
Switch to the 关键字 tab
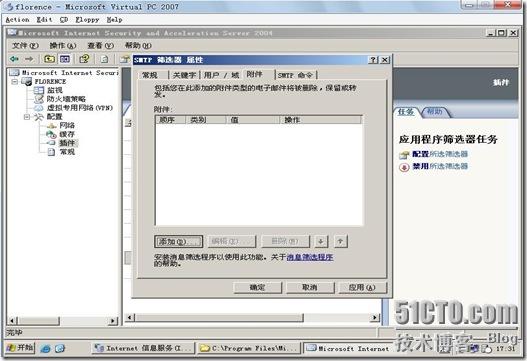click(184, 75)
